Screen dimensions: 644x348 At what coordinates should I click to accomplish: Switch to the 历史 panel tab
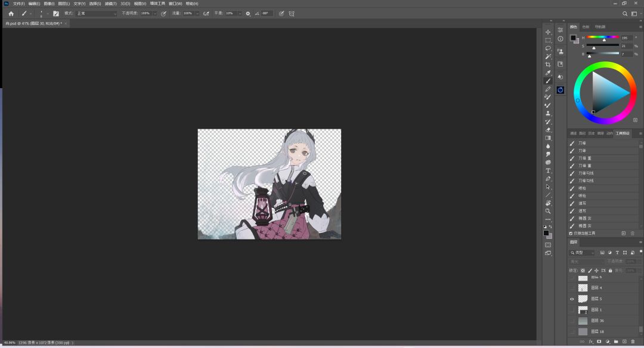point(592,133)
